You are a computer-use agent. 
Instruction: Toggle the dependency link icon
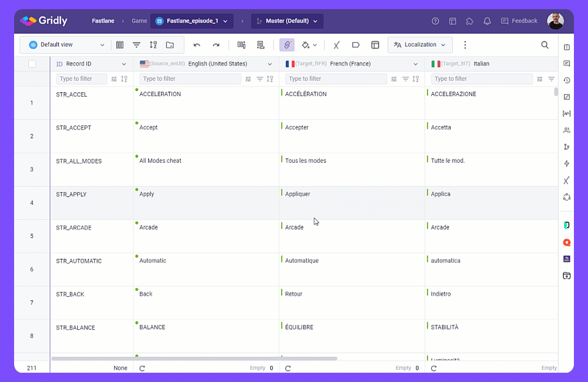(x=287, y=45)
